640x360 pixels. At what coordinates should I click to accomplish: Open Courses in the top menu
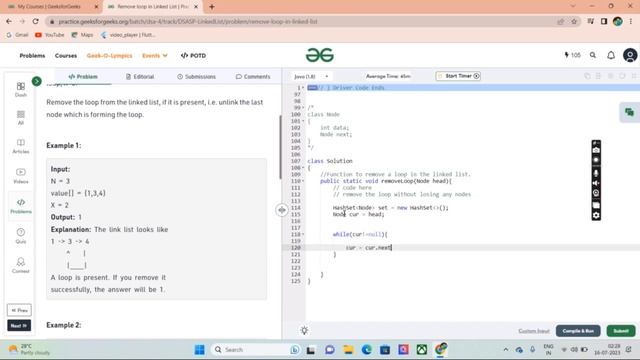tap(66, 56)
